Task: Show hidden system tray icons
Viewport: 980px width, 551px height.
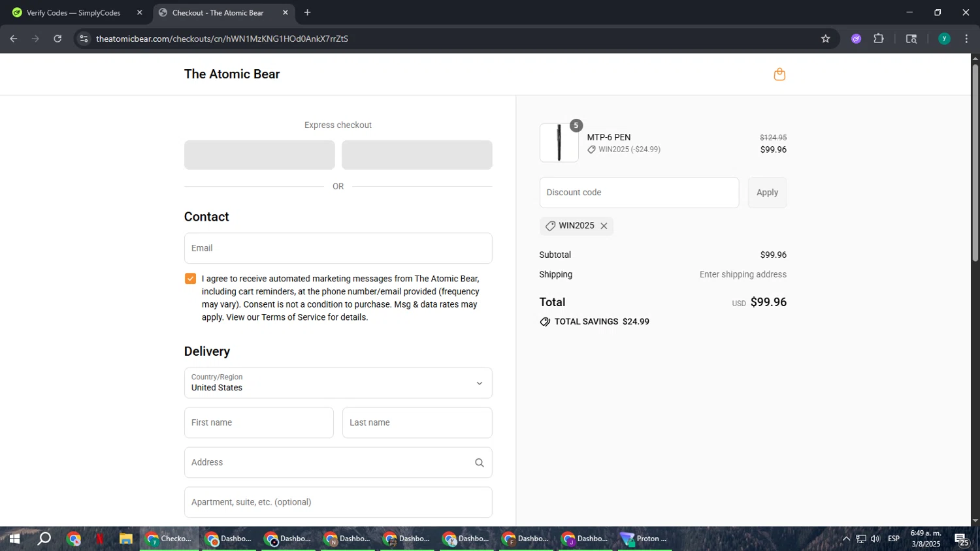Action: click(846, 539)
